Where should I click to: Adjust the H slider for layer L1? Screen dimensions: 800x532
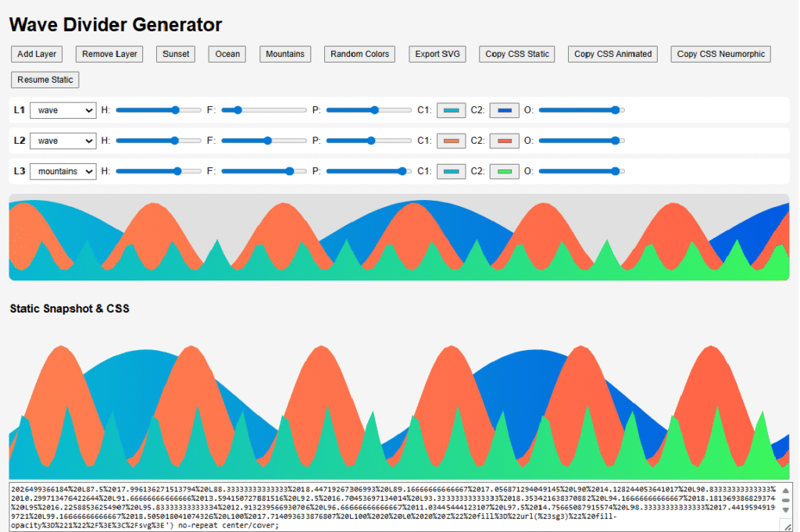point(159,110)
